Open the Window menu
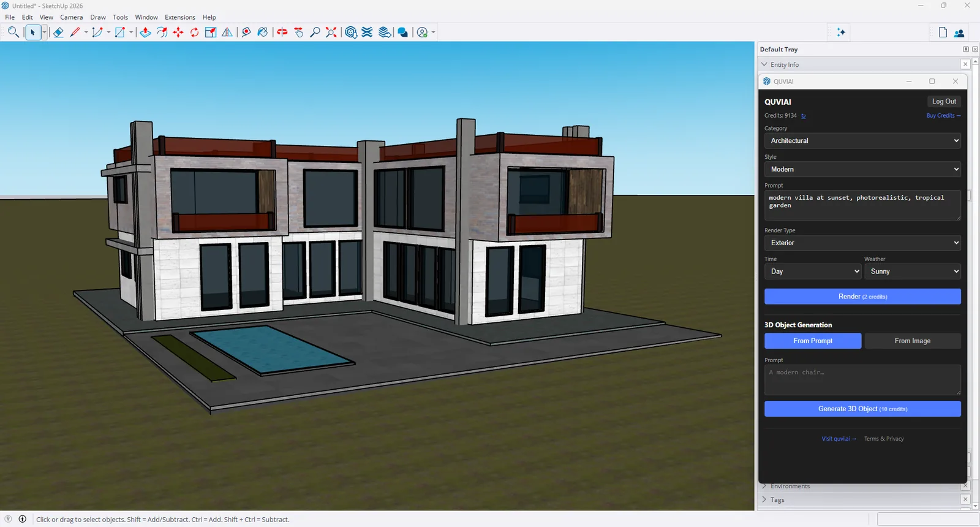Viewport: 980px width, 527px height. (146, 17)
